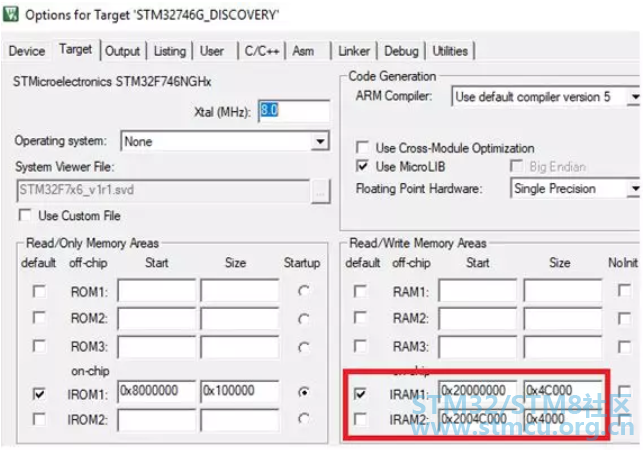Click the RAM3 Size field
Image resolution: width=643 pixels, height=450 pixels.
[x=563, y=347]
